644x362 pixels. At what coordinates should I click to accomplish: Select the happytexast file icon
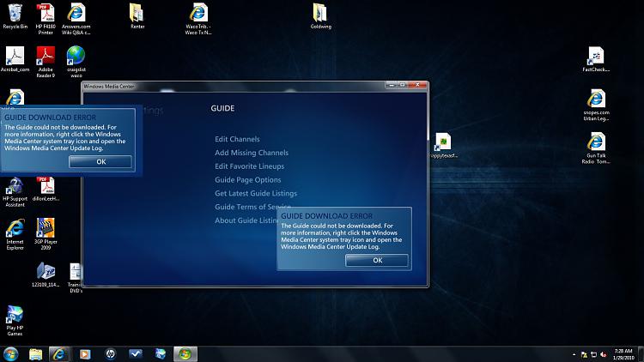point(444,145)
